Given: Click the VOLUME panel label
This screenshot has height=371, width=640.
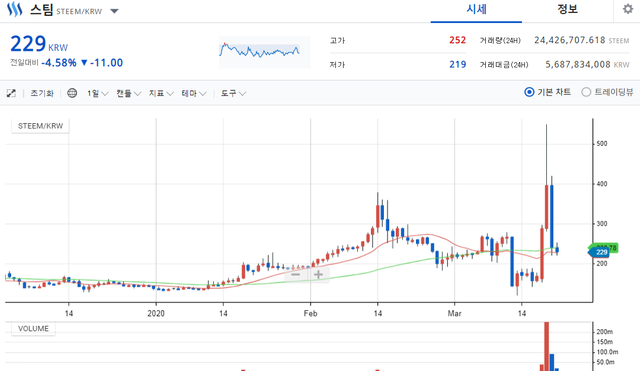Looking at the screenshot, I should [33, 329].
